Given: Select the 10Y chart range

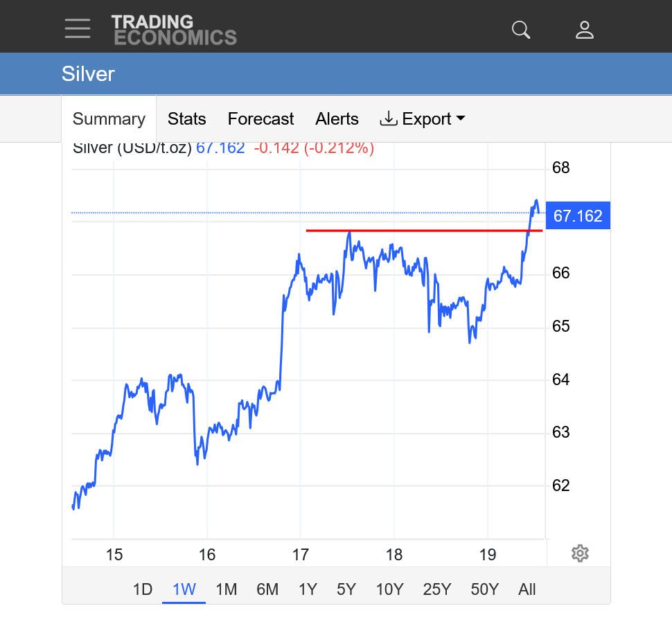Looking at the screenshot, I should [x=389, y=589].
